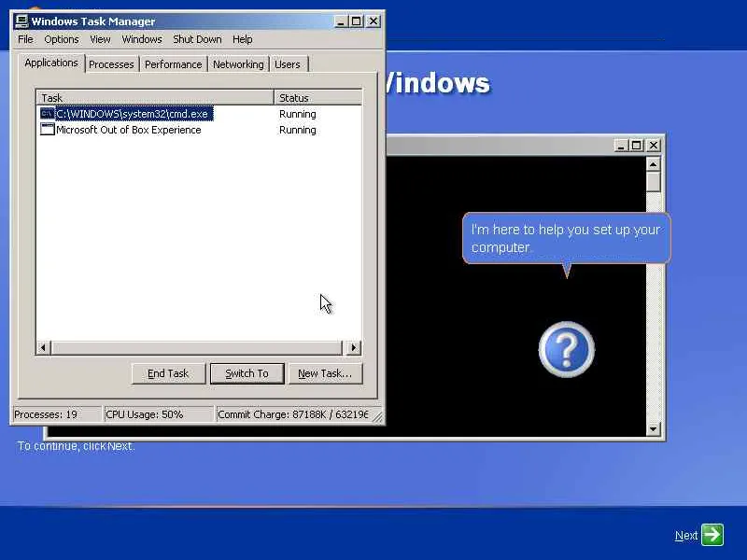This screenshot has height=560, width=747.
Task: Click Running status of Out of Box Experience
Action: [298, 130]
